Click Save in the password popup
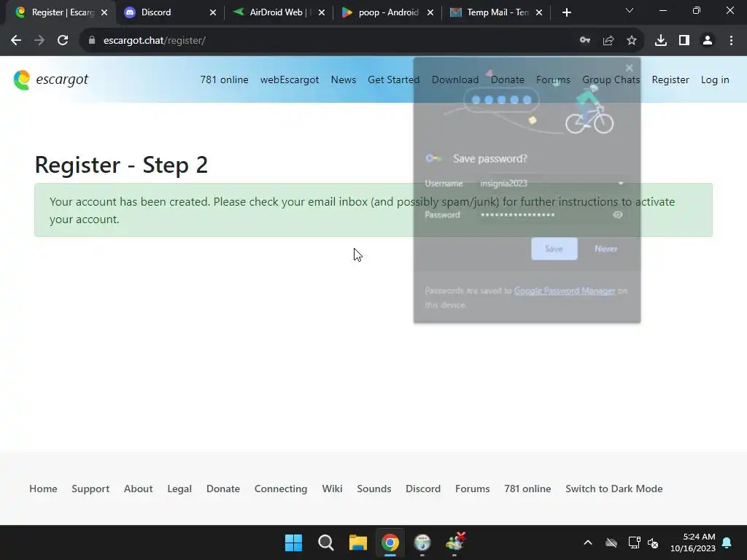747x560 pixels. 554,249
